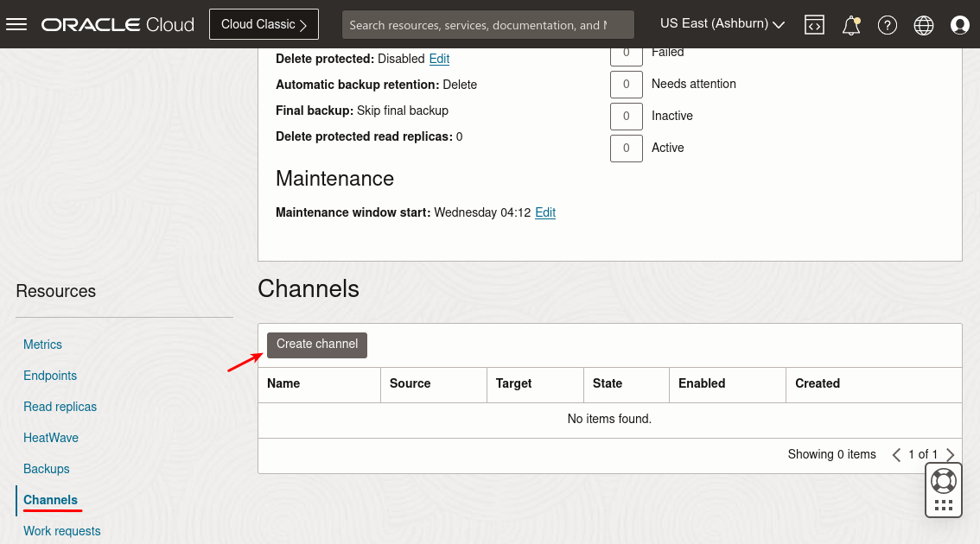Click the Oracle Cloud logo
The image size is (980, 544).
click(x=118, y=24)
